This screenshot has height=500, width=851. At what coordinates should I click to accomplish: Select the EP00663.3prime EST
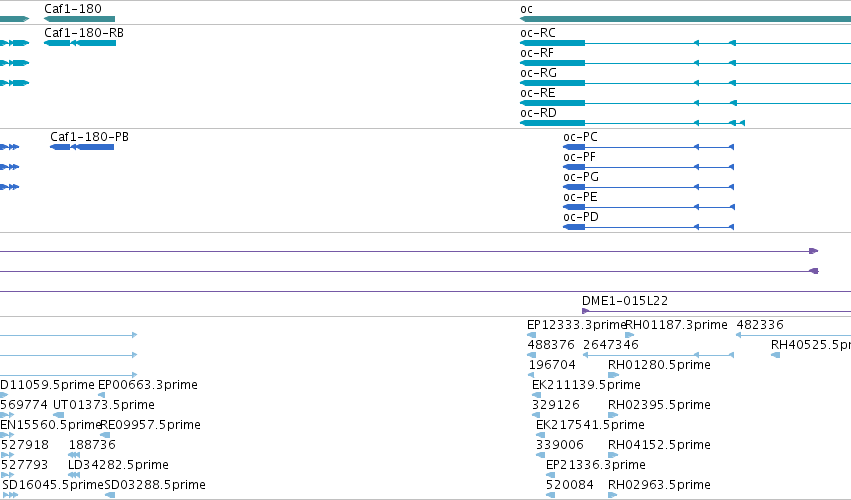[148, 385]
